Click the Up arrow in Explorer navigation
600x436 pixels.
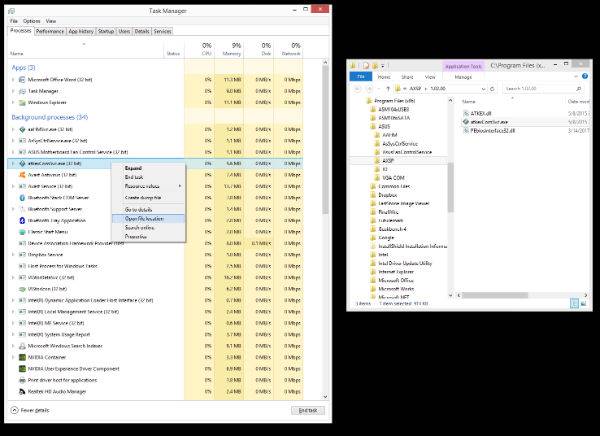(x=388, y=88)
